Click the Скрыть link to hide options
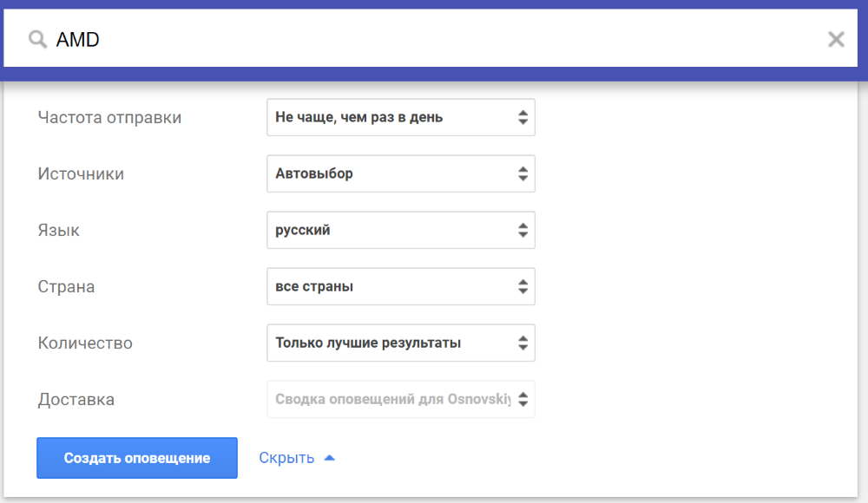This screenshot has height=503, width=868. coord(286,458)
